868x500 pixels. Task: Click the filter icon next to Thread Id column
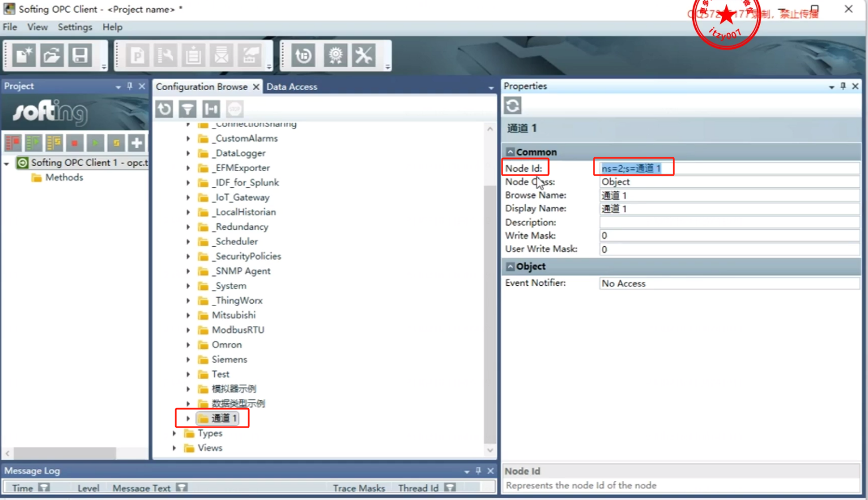click(x=450, y=487)
